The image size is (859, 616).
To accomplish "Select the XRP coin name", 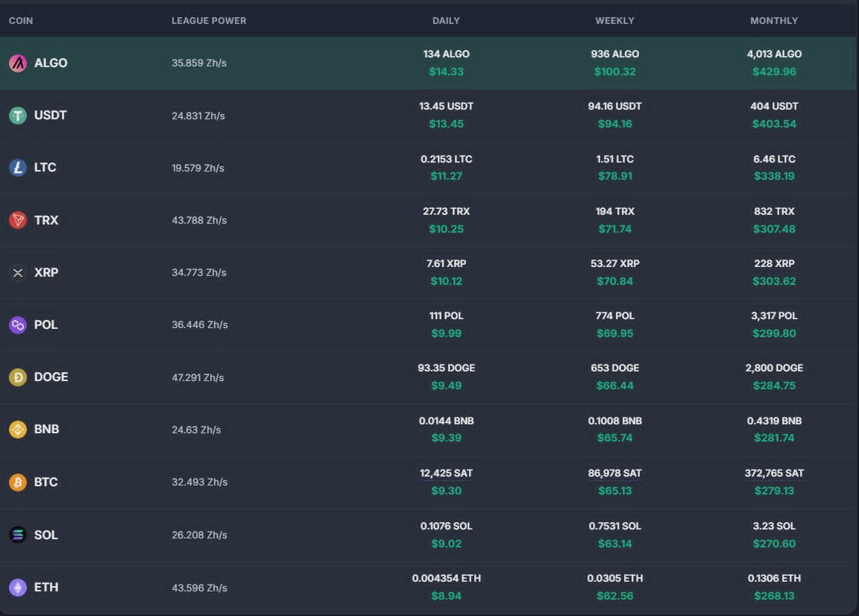I will 46,271.
